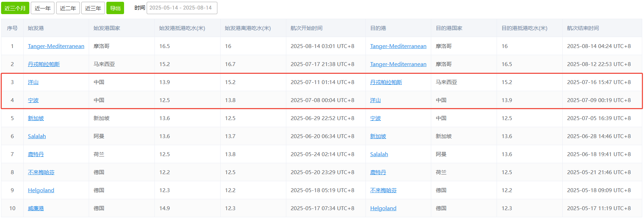Image resolution: width=644 pixels, height=219 pixels.
Task: Click 不来梅哈芬 origin port link in row 8
Action: pos(41,172)
